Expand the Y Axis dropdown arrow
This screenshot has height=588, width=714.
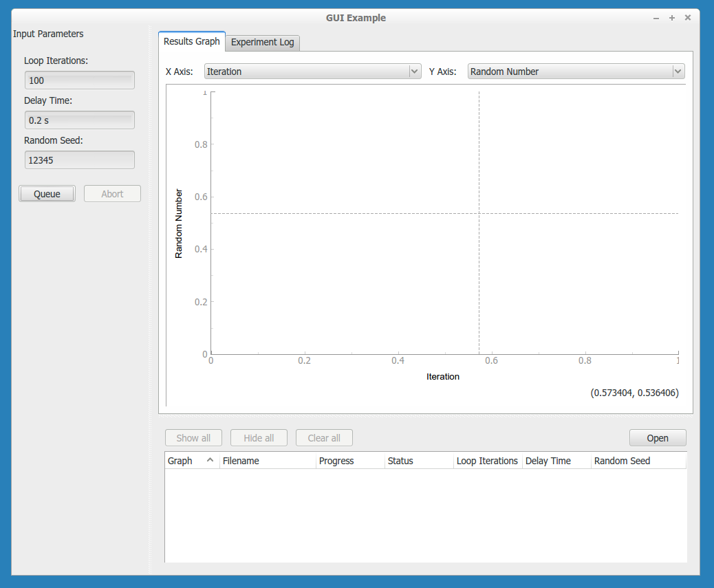point(678,72)
